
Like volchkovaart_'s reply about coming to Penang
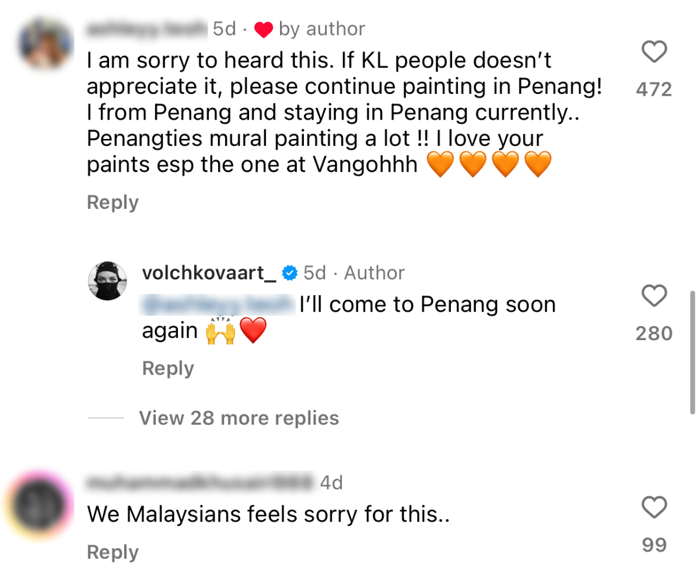pyautogui.click(x=653, y=296)
